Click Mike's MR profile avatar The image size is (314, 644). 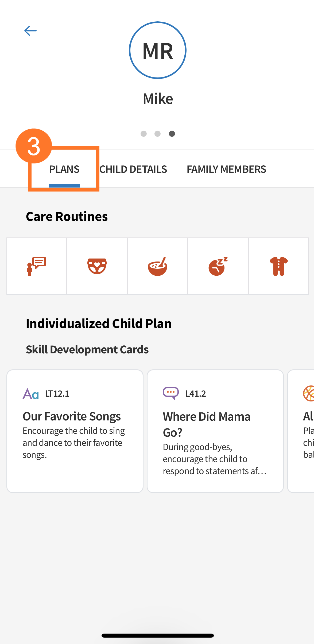[157, 50]
